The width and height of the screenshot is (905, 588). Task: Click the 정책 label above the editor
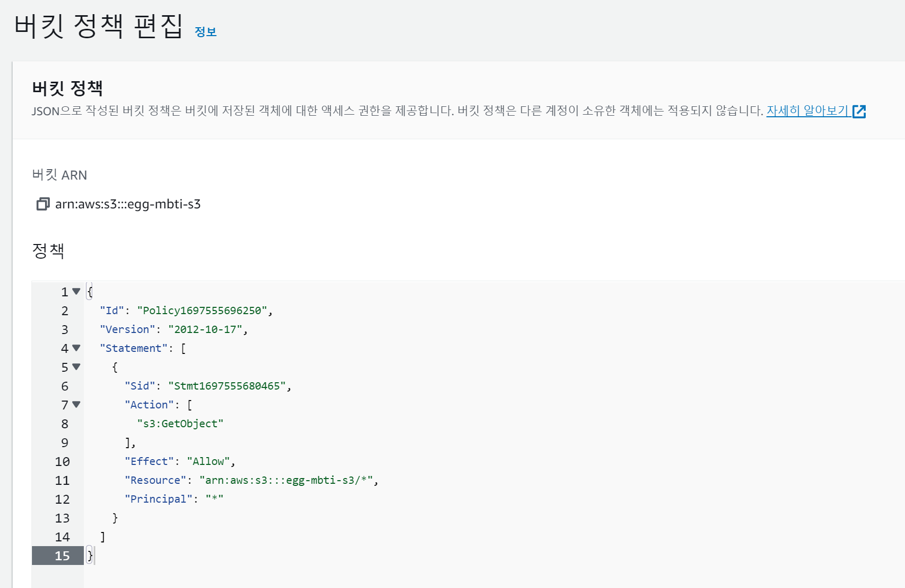coord(48,250)
